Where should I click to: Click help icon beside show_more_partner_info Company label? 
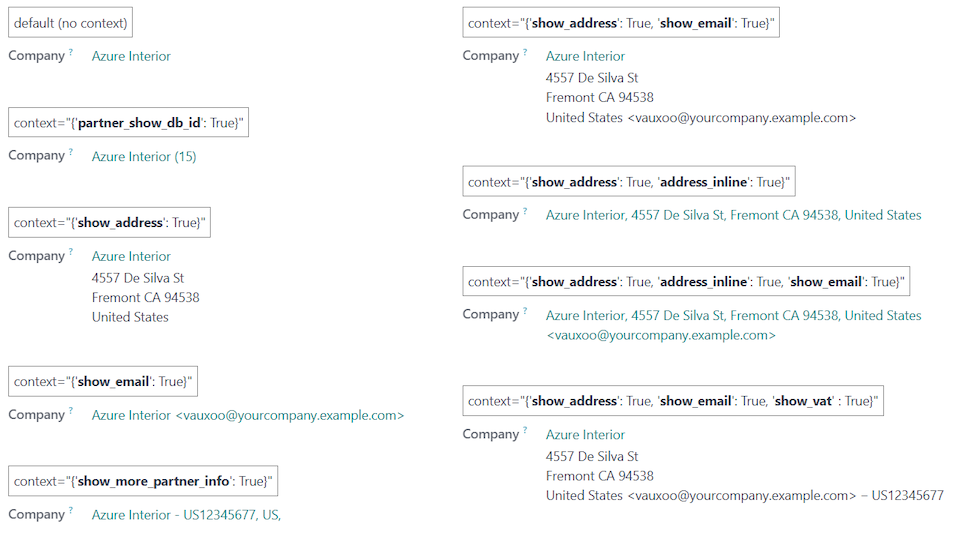[x=71, y=511]
